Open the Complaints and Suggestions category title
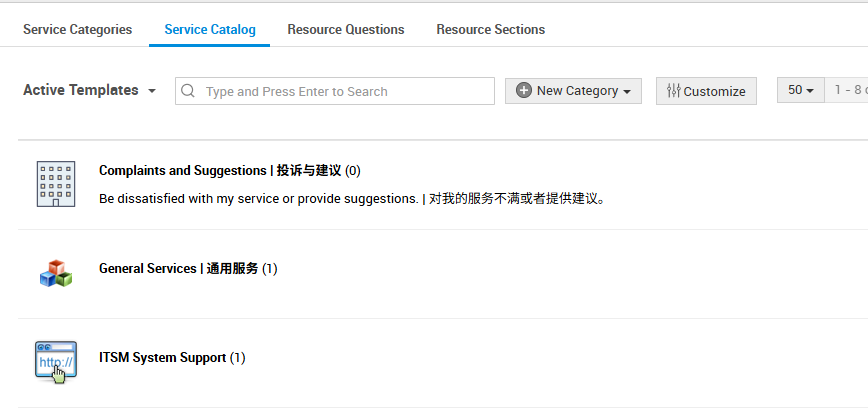 [230, 170]
